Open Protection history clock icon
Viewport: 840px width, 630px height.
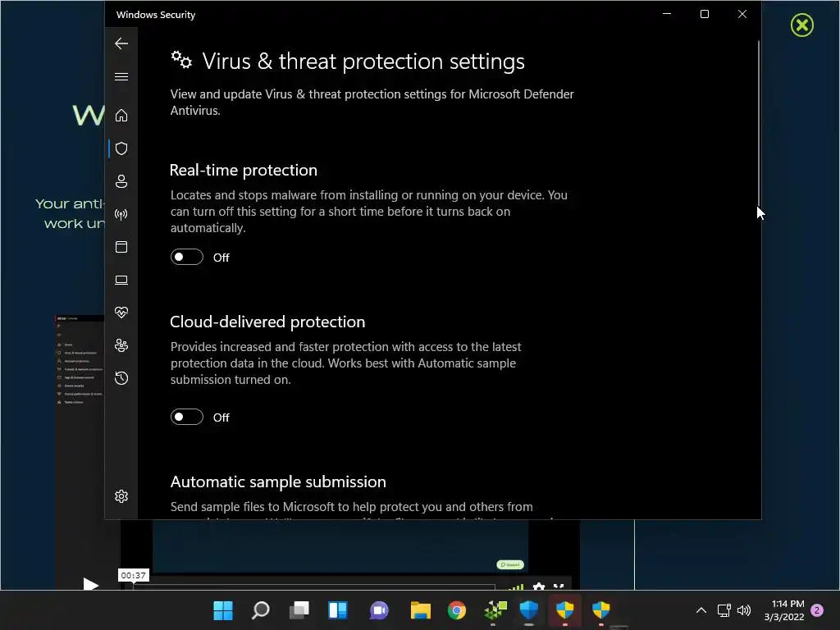tap(121, 378)
